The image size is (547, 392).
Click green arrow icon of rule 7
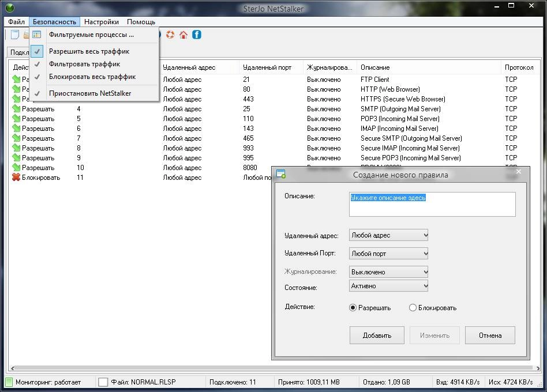16,138
